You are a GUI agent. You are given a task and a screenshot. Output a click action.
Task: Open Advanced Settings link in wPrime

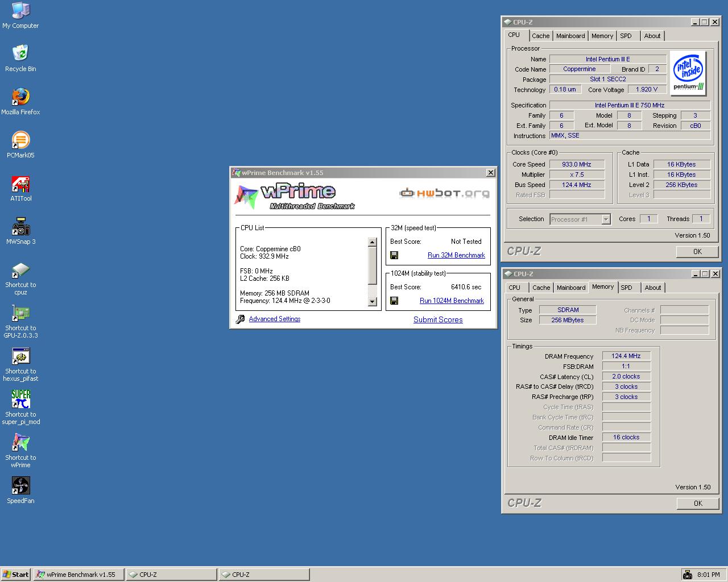275,319
